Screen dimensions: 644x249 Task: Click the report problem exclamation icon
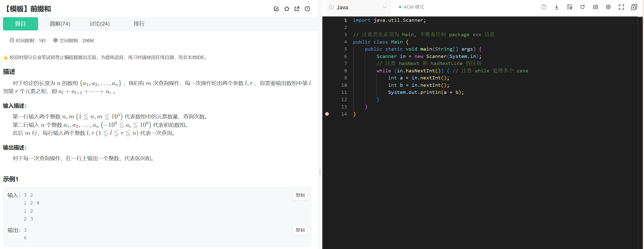tap(307, 9)
